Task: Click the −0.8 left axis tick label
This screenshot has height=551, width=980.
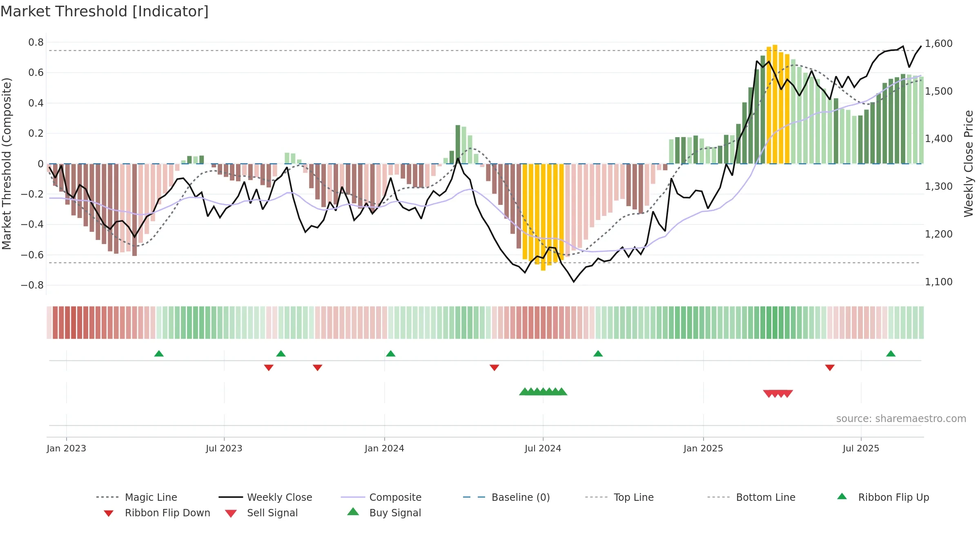Action: click(x=32, y=285)
